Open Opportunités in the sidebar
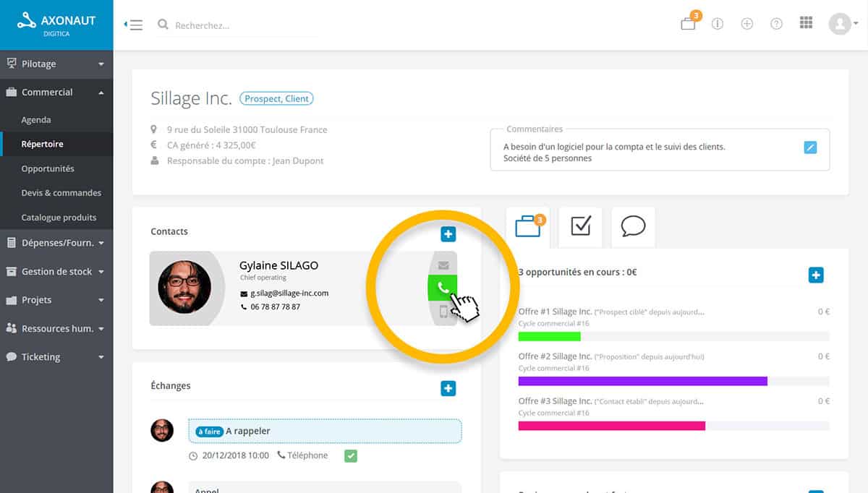Viewport: 868px width, 493px height. coord(48,168)
